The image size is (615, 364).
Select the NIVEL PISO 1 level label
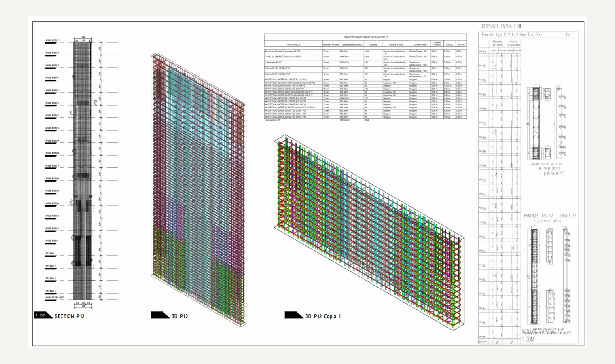[52, 241]
